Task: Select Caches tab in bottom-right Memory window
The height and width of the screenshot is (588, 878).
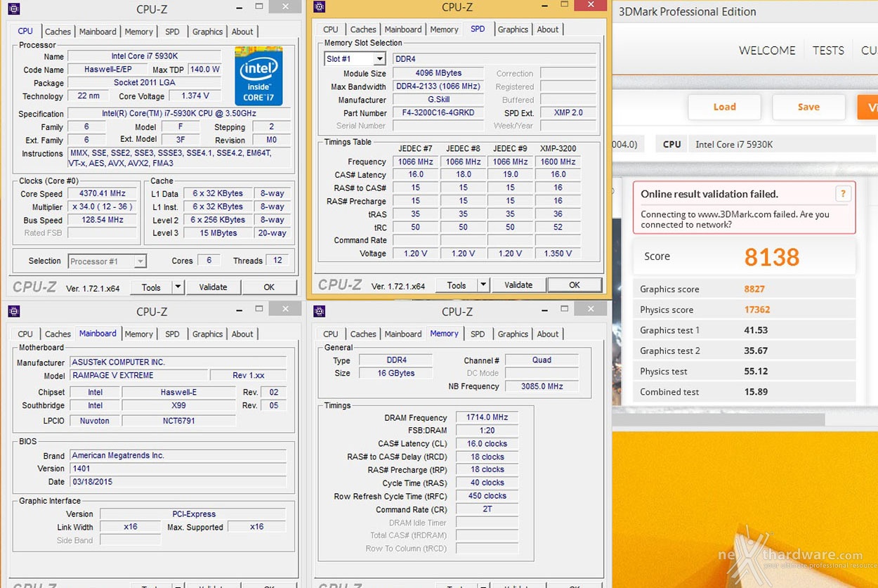Action: point(363,334)
